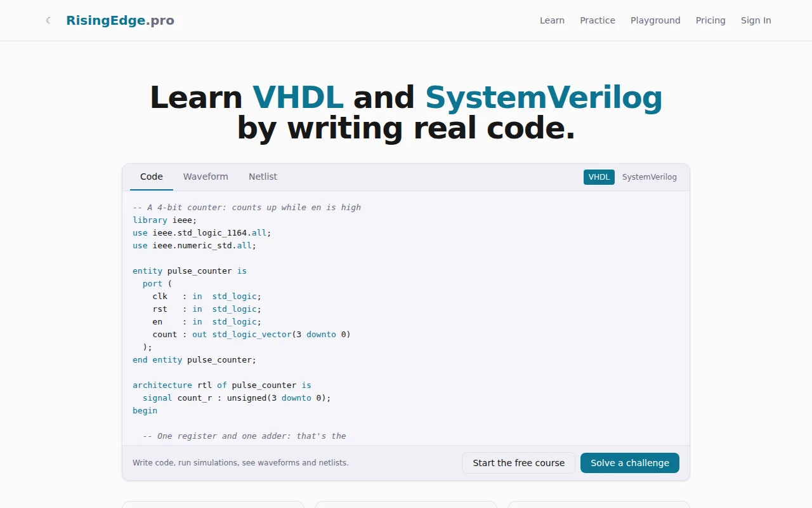Image resolution: width=812 pixels, height=508 pixels.
Task: Switch the language to SystemVerilog
Action: point(650,177)
